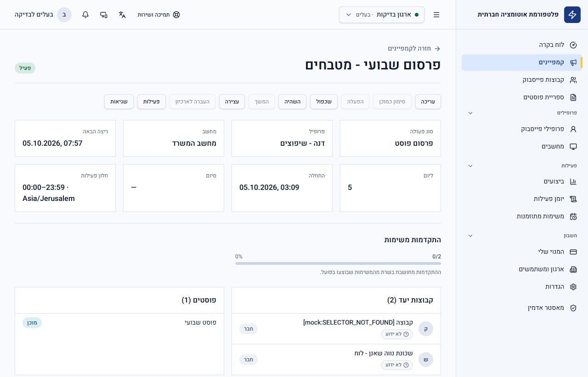Open the שגיאות errors button
This screenshot has width=588, height=377.
pyautogui.click(x=119, y=102)
